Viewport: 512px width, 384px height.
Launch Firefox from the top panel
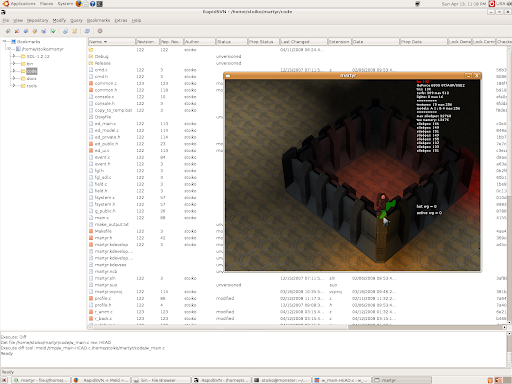[79, 4]
